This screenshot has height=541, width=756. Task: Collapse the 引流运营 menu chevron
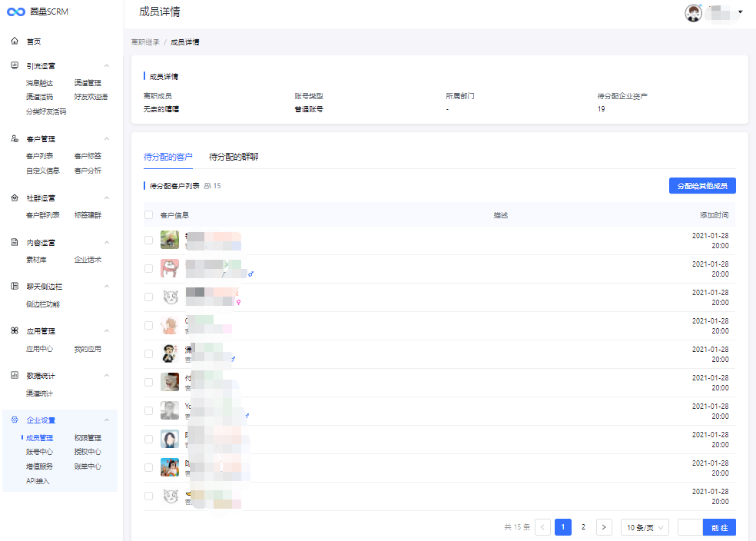[107, 66]
